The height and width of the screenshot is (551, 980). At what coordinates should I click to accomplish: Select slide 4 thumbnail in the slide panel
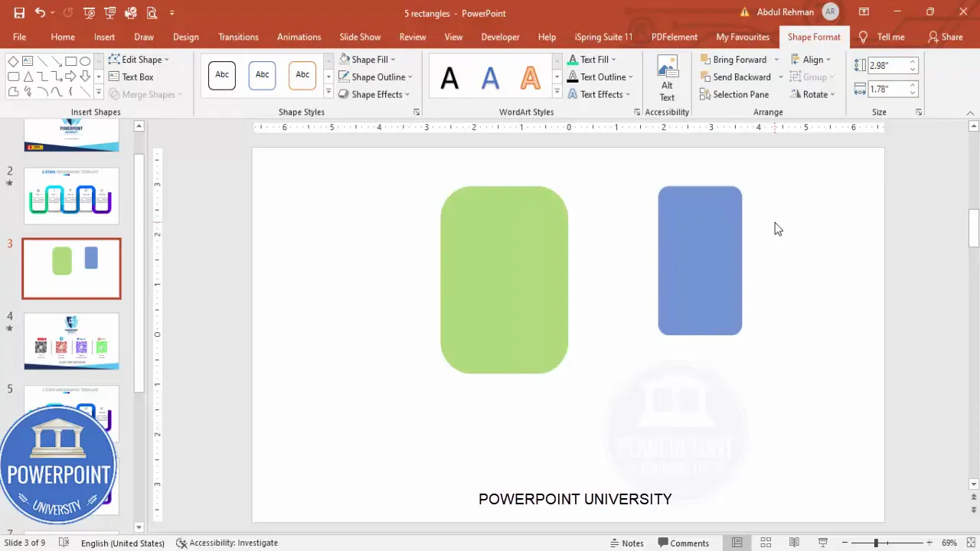tap(71, 341)
